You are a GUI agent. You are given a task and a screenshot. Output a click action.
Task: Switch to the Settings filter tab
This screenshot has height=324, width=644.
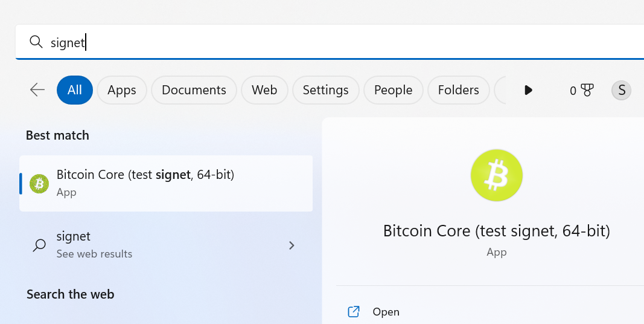326,89
